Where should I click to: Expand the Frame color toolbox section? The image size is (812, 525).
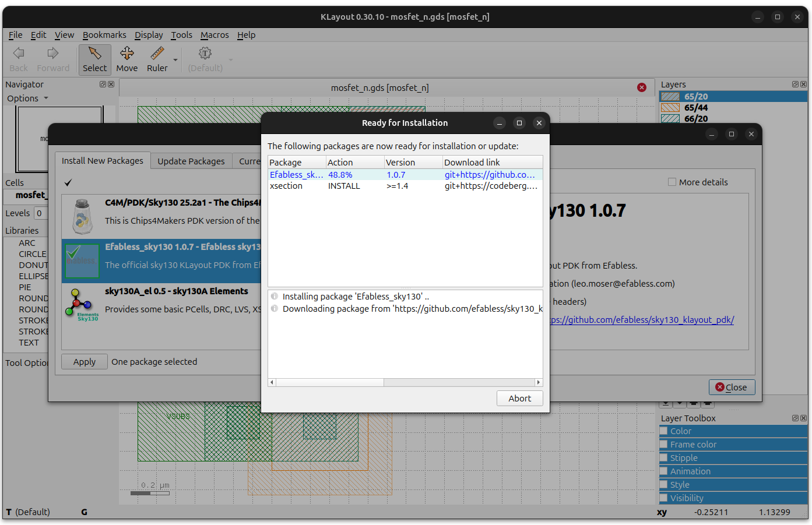(x=733, y=445)
